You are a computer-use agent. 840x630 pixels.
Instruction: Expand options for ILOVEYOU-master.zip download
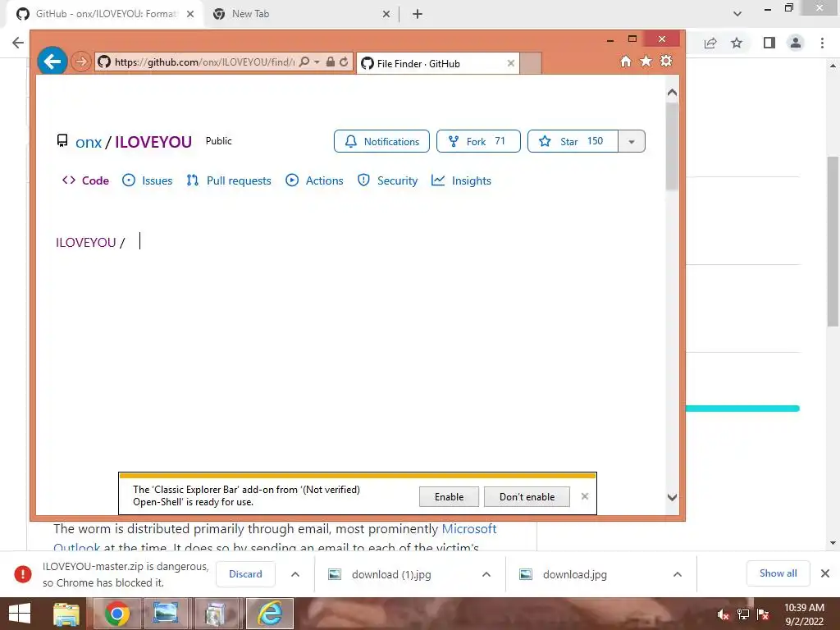(294, 574)
